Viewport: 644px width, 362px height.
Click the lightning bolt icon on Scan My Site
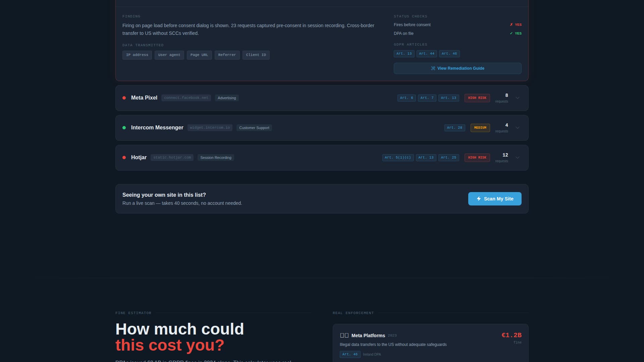tap(479, 199)
